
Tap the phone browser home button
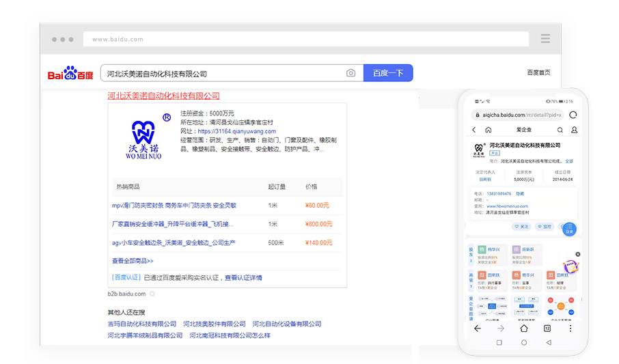tap(524, 328)
